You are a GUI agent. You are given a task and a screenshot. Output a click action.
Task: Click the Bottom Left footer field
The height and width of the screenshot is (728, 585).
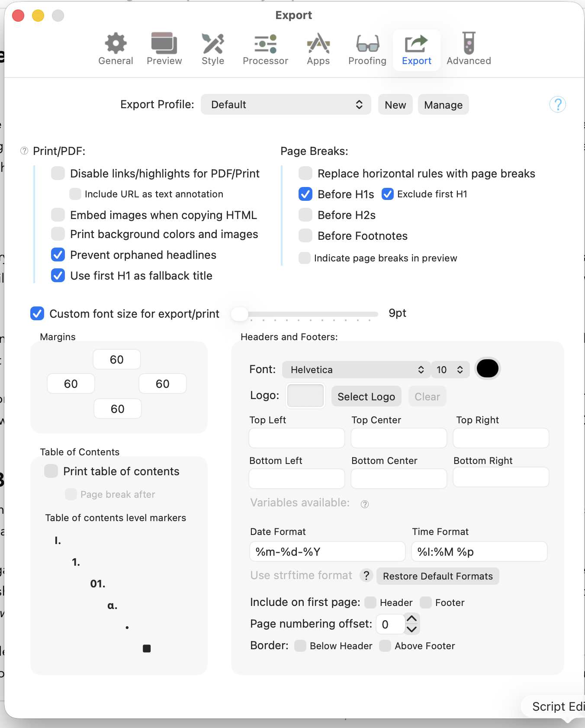click(297, 479)
